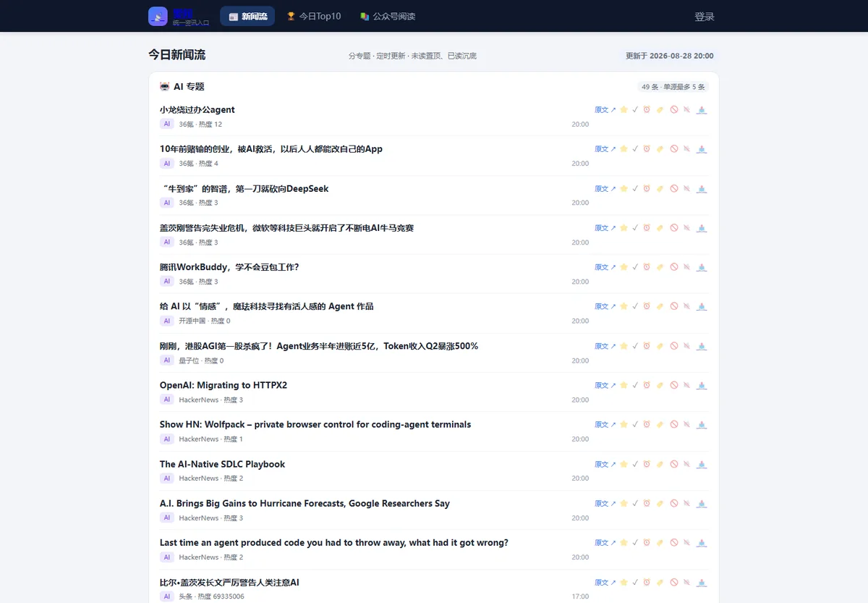Save the 比尔•盖茨发长文 article via download icon
The width and height of the screenshot is (868, 603).
[701, 582]
